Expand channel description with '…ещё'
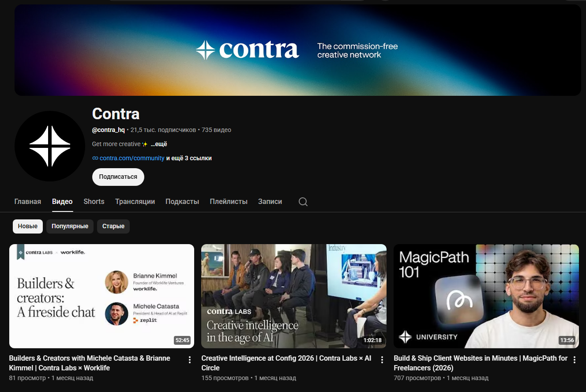Viewport: 586px width, 392px height. pos(159,144)
